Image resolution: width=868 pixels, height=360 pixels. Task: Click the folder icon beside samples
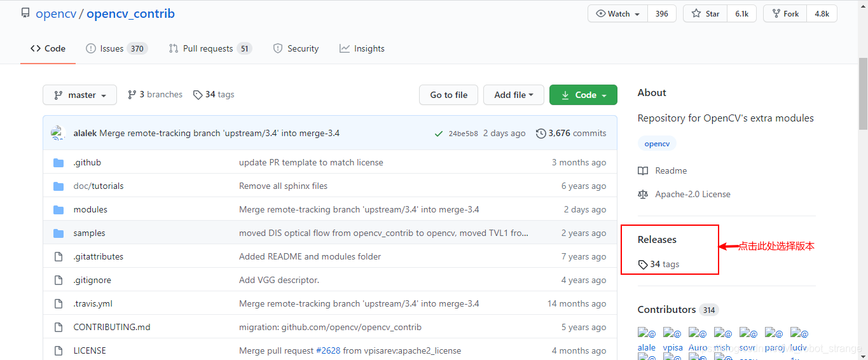59,233
